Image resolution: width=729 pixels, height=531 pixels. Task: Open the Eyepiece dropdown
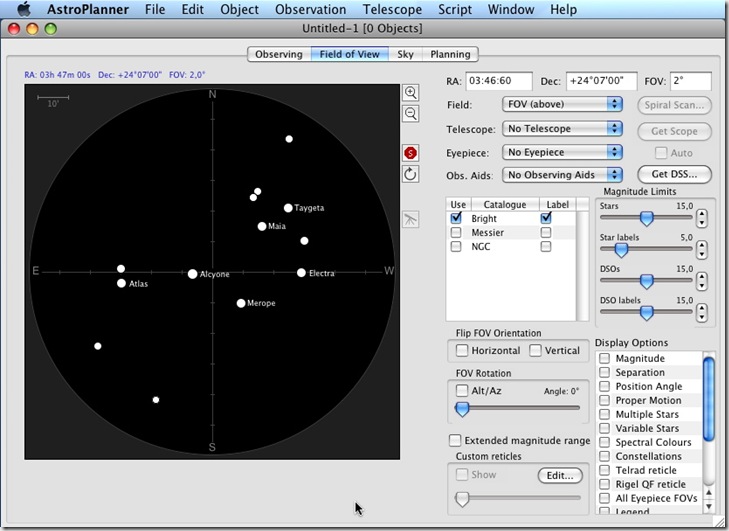point(562,152)
